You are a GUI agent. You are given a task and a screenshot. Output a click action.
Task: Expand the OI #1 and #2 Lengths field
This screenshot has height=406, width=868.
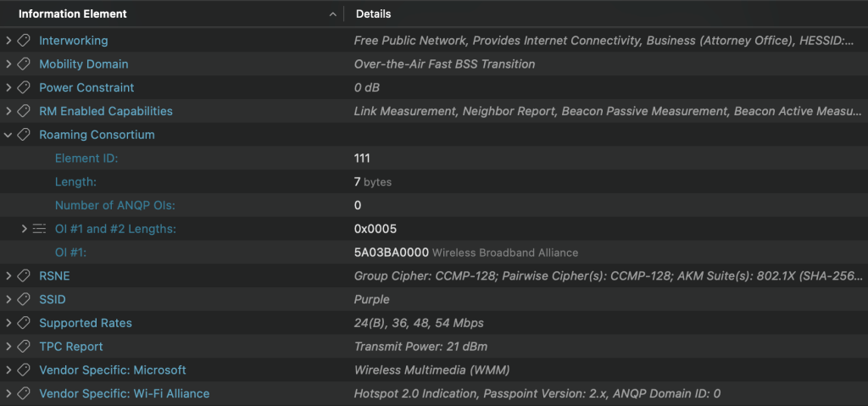(x=24, y=229)
